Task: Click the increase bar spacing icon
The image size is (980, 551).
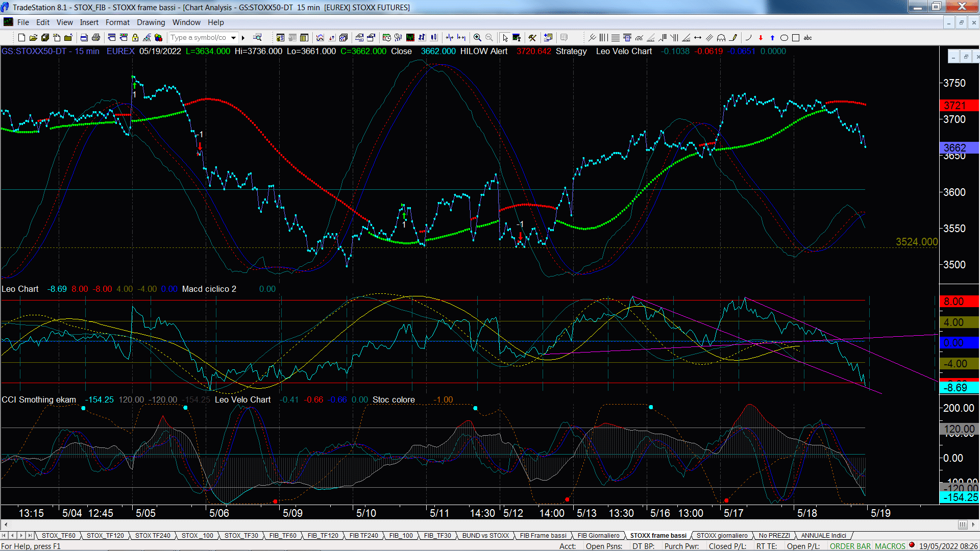Action: click(461, 38)
